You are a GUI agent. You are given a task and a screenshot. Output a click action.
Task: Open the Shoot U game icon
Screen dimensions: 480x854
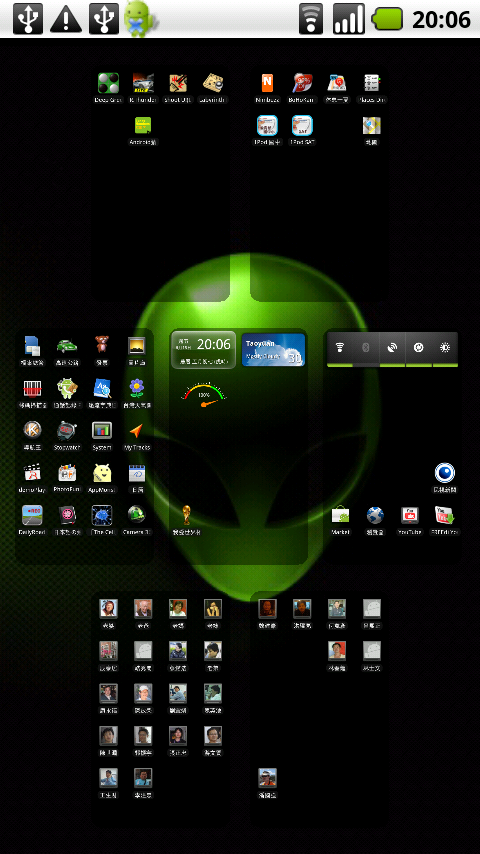tap(178, 83)
